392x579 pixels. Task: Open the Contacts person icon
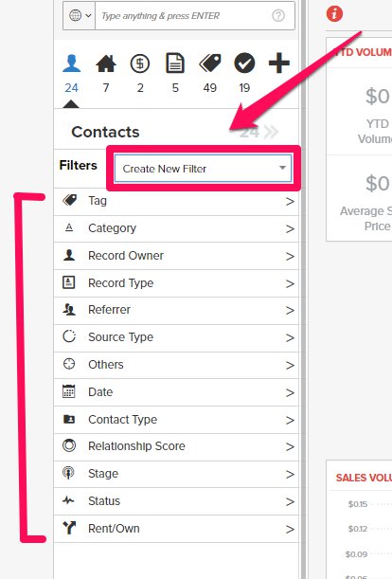click(71, 63)
